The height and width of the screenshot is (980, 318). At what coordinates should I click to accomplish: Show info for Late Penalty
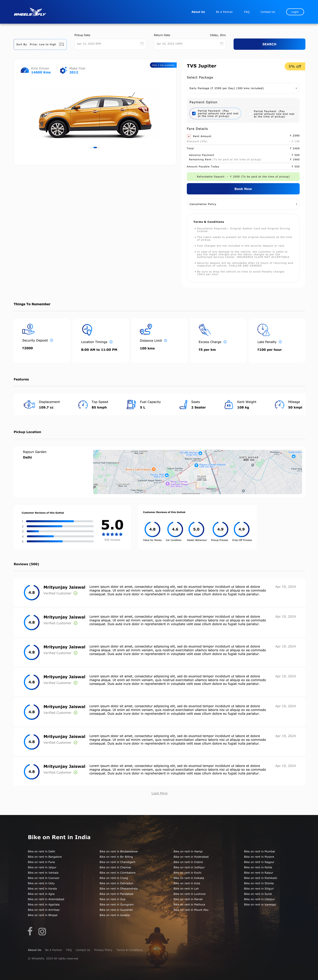click(x=280, y=342)
